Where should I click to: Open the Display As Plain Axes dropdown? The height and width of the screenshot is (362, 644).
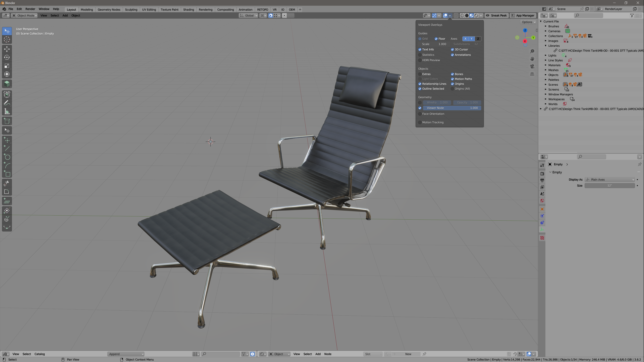(609, 180)
